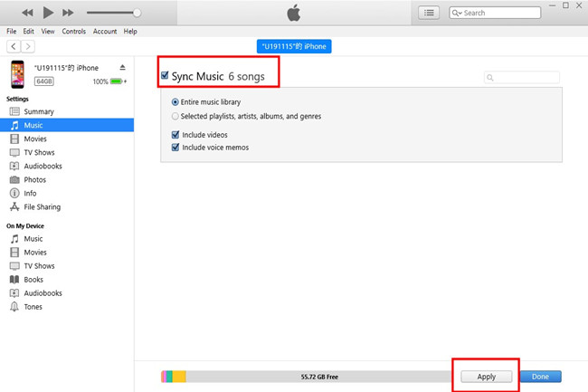Screen dimensions: 588x392
Task: Open Music under On My Device
Action: [x=67, y=239]
